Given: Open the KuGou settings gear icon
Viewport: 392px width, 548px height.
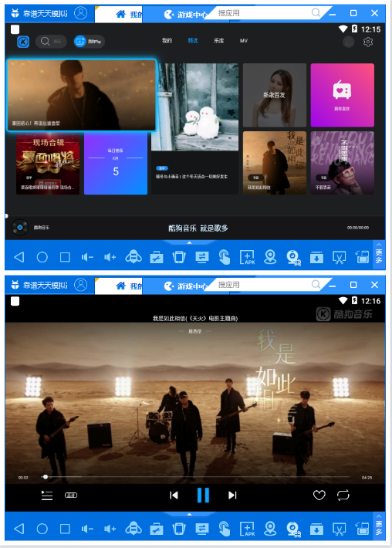Looking at the screenshot, I should (x=368, y=42).
